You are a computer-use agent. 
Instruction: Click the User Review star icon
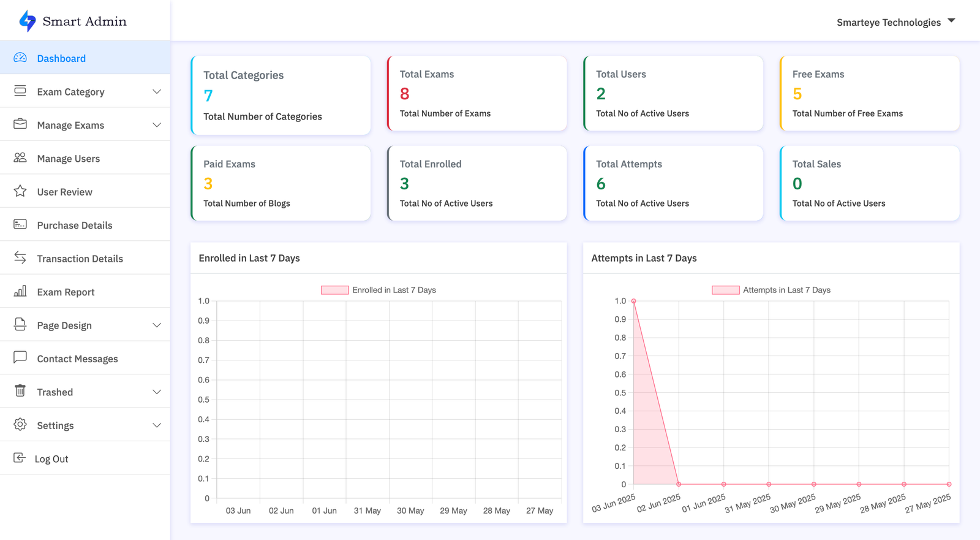pyautogui.click(x=20, y=191)
